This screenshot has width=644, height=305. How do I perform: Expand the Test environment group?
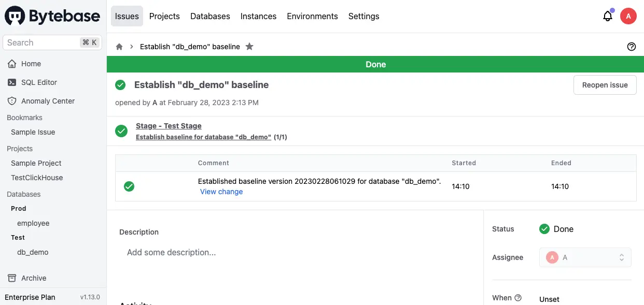(x=18, y=237)
